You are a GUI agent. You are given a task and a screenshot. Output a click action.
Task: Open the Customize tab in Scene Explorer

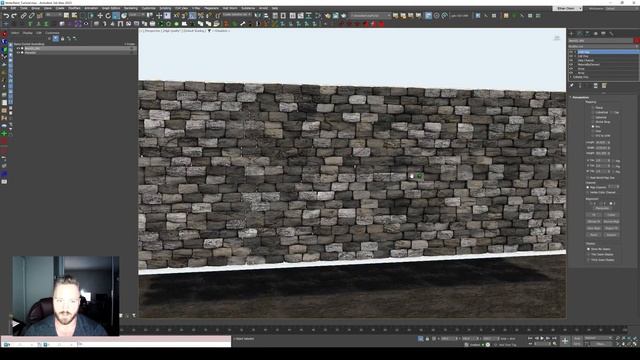click(x=52, y=33)
